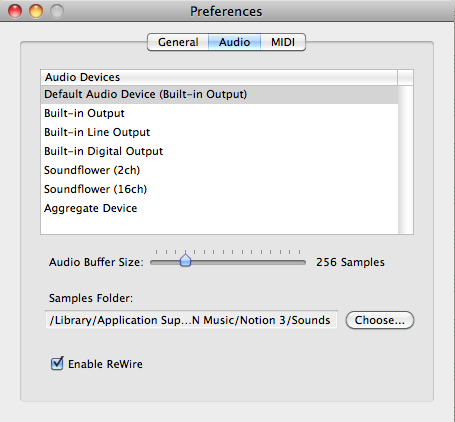Click the right end of buffer slider track

[303, 262]
